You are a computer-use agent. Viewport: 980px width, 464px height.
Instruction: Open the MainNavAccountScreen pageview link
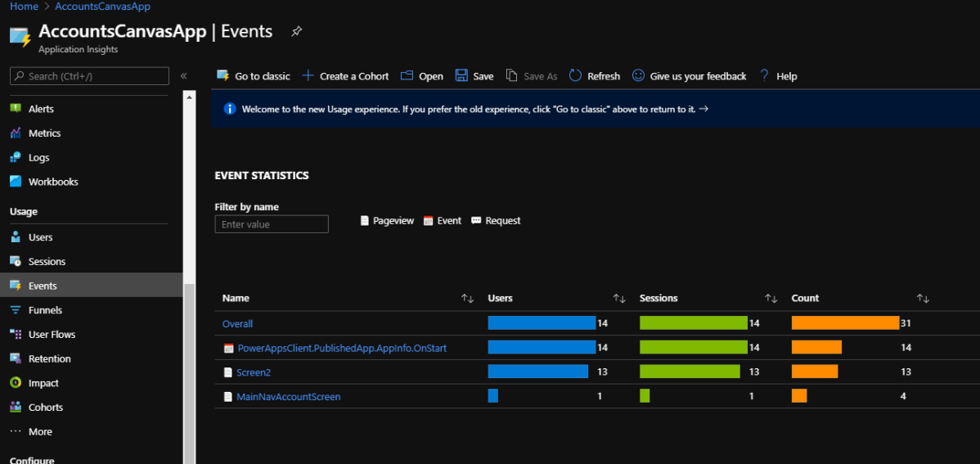point(288,397)
